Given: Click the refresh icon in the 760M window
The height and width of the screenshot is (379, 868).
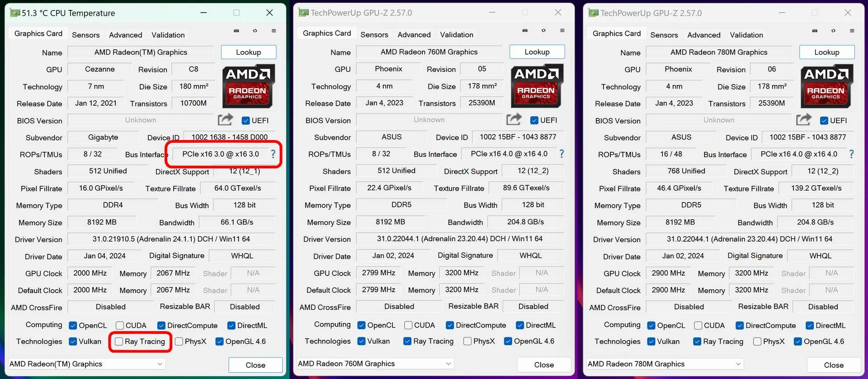Looking at the screenshot, I should click(x=543, y=30).
